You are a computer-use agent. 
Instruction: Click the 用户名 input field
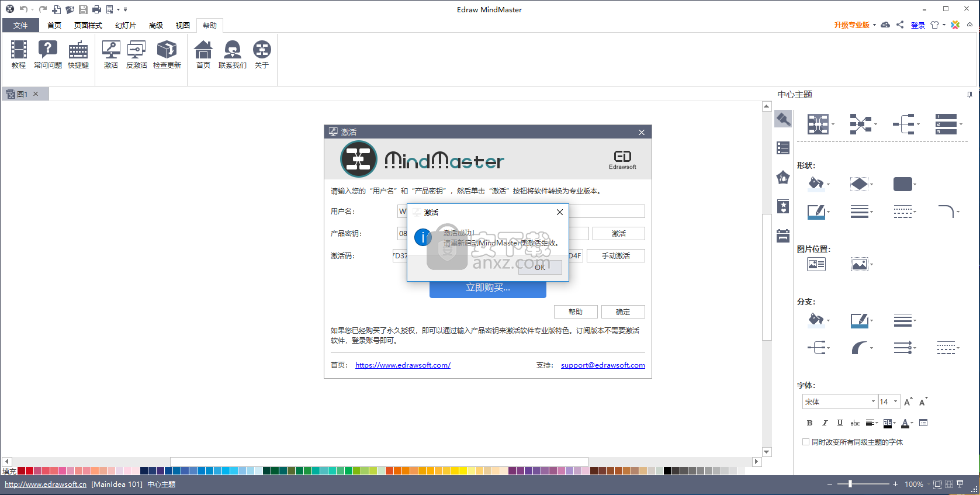click(521, 211)
